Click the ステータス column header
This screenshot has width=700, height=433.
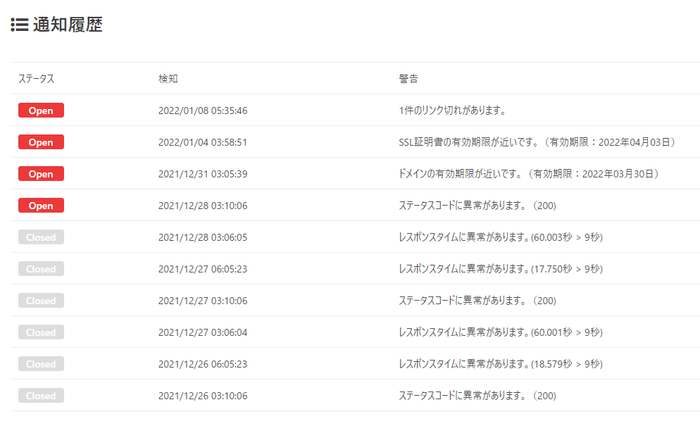36,78
